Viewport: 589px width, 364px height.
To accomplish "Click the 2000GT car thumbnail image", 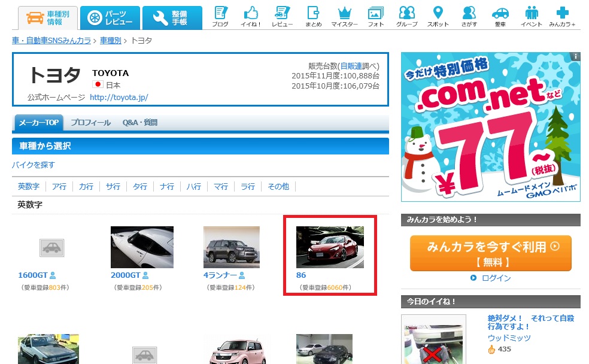I will (x=142, y=247).
